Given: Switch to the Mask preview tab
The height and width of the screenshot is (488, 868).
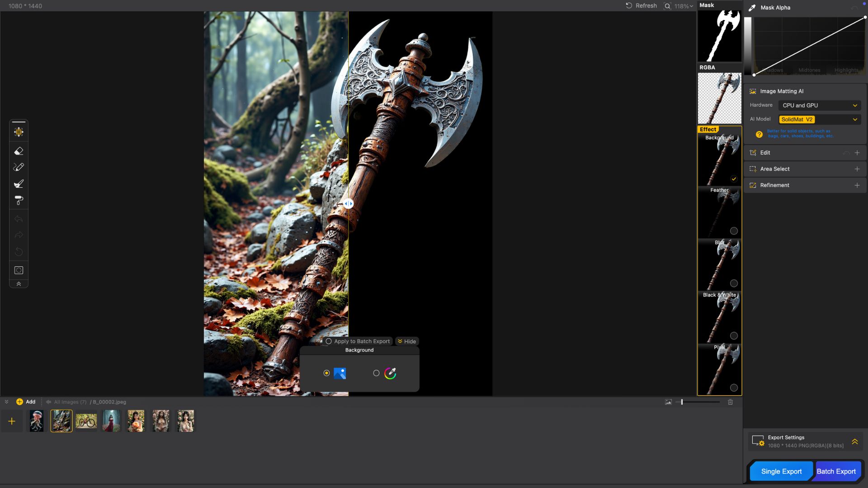Looking at the screenshot, I should (x=719, y=36).
